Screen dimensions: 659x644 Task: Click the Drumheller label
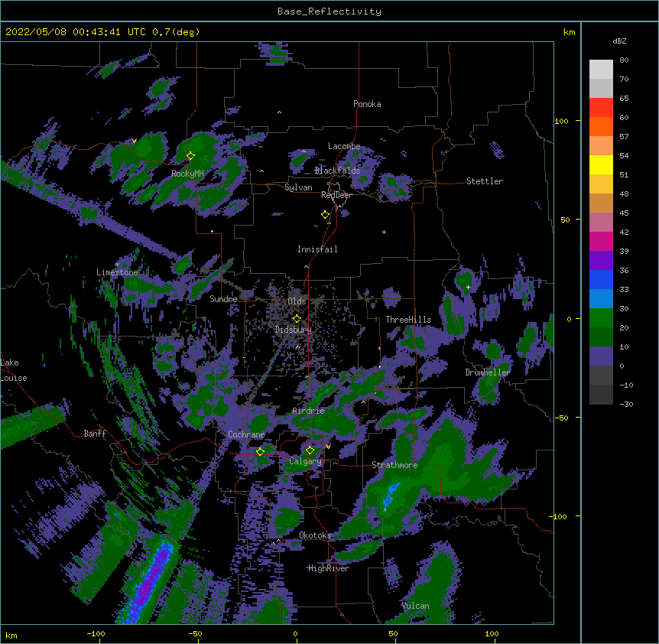488,372
